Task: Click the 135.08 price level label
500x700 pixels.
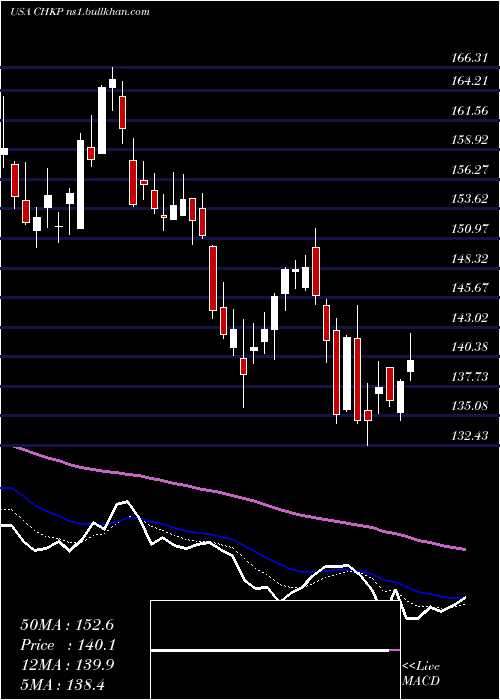Action: [469, 406]
